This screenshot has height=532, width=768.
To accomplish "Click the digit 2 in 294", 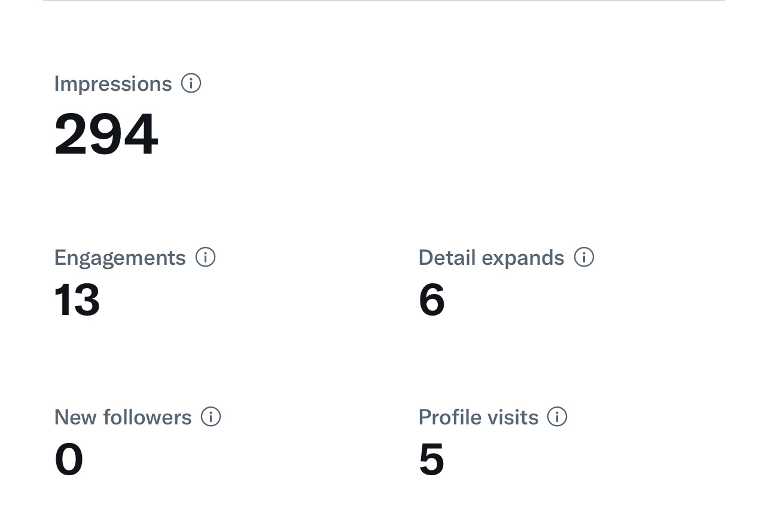I will [71, 134].
